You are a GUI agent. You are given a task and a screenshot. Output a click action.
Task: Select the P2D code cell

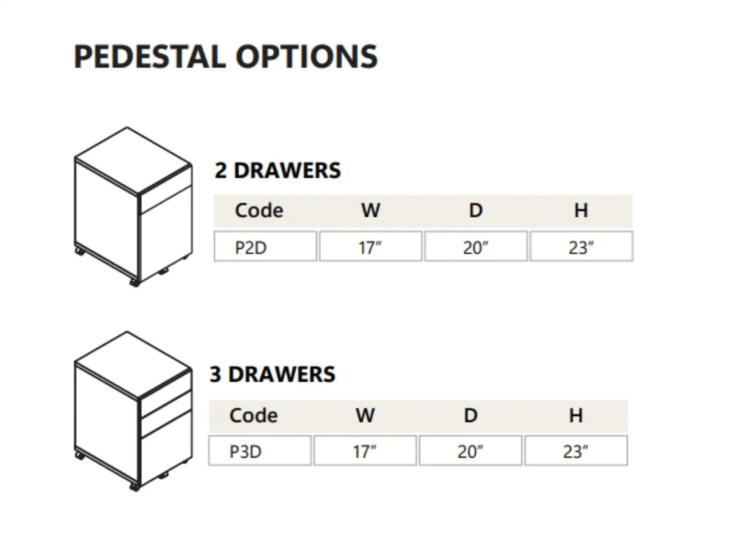pyautogui.click(x=265, y=246)
